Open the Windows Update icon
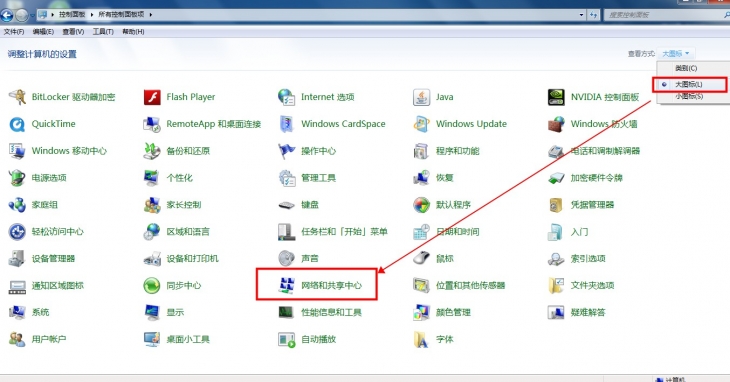Screen dimensions: 730x382 point(421,124)
